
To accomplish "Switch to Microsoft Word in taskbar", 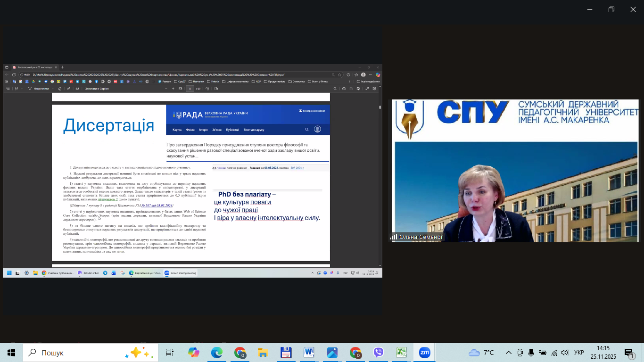I will point(309,353).
